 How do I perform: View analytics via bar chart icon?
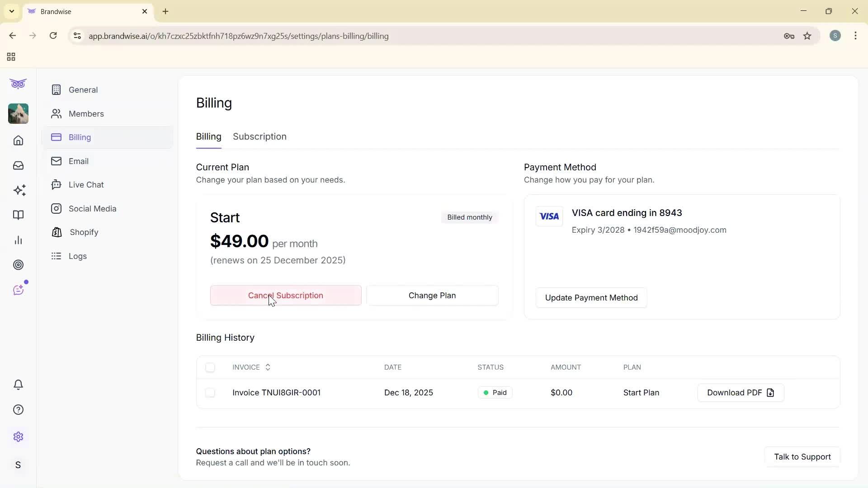click(x=18, y=240)
